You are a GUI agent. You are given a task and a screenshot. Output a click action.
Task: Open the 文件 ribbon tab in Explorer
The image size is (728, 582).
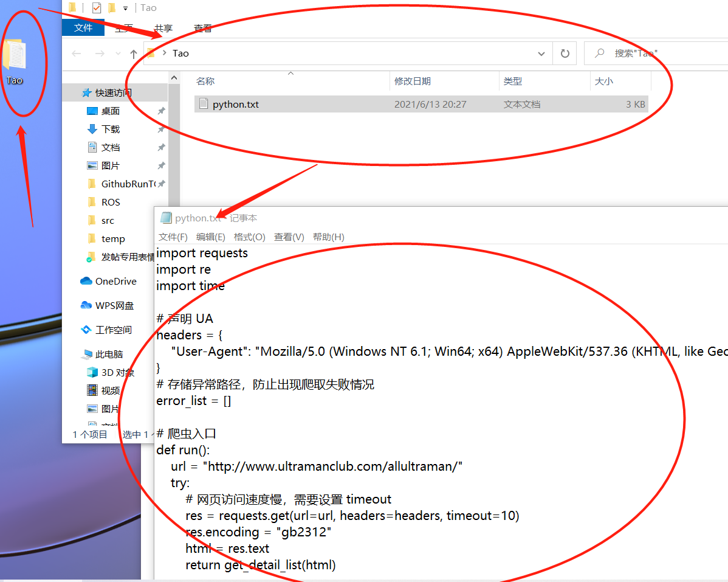pyautogui.click(x=83, y=28)
